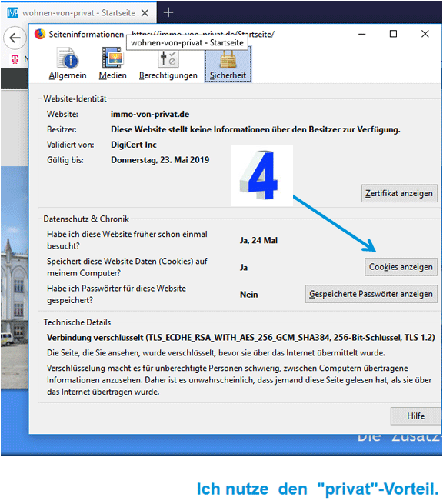
Task: Click the Firefox logo in dialog title
Action: 40,34
